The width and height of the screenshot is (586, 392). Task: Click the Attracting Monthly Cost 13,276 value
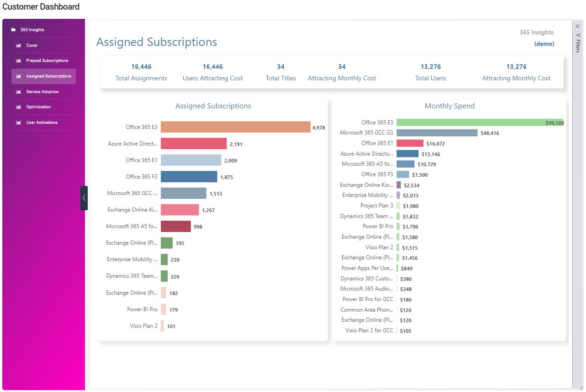516,67
